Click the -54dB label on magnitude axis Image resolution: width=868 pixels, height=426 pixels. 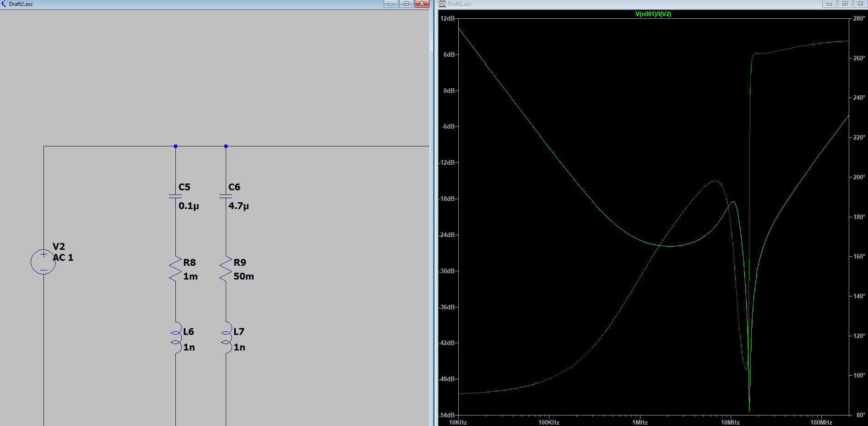(447, 415)
